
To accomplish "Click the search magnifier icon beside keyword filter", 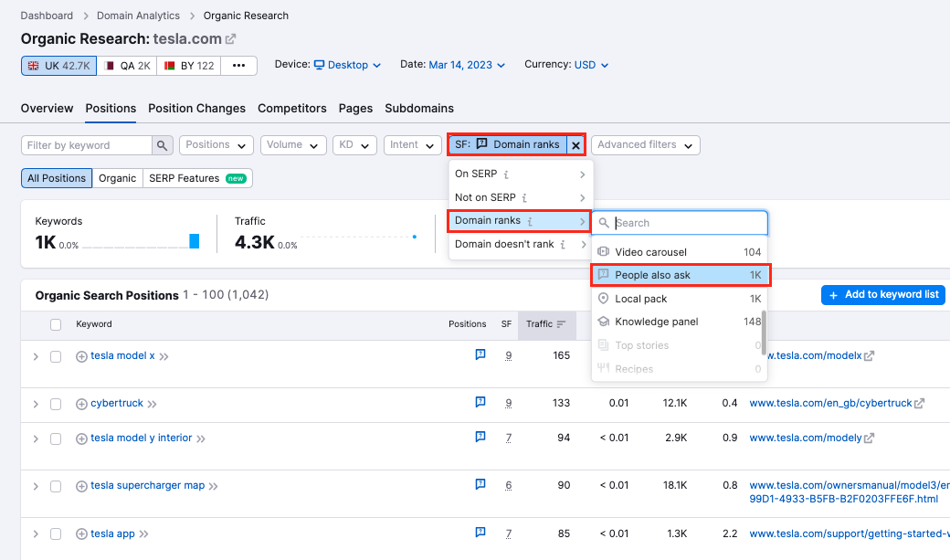I will (x=163, y=145).
